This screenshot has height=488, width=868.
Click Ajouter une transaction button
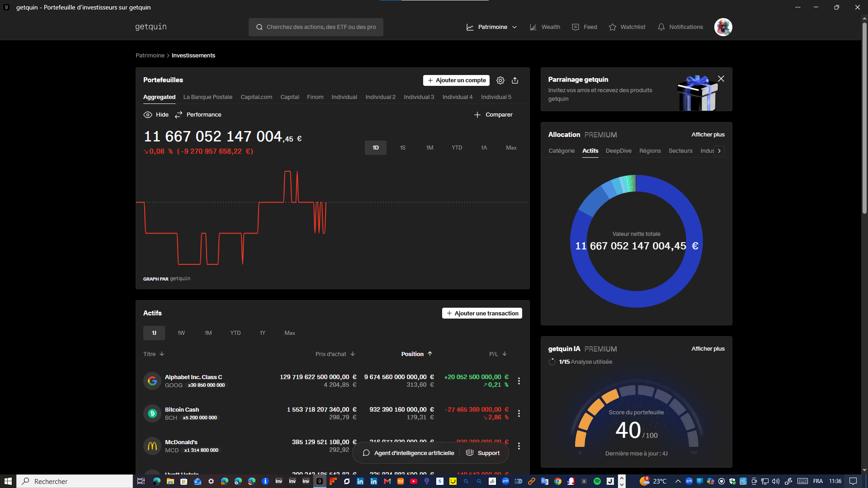pyautogui.click(x=482, y=314)
